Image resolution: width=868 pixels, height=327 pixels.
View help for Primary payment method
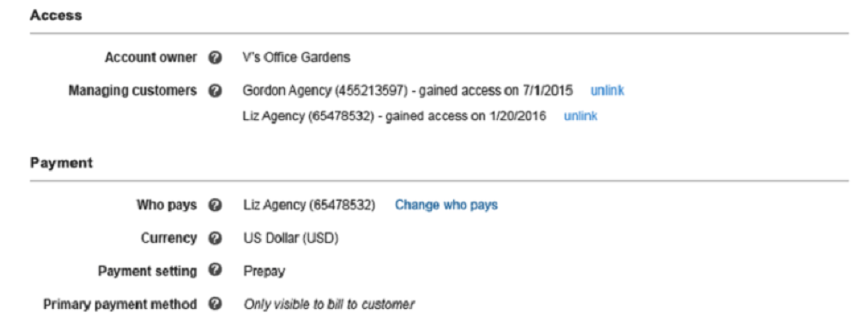click(x=215, y=304)
